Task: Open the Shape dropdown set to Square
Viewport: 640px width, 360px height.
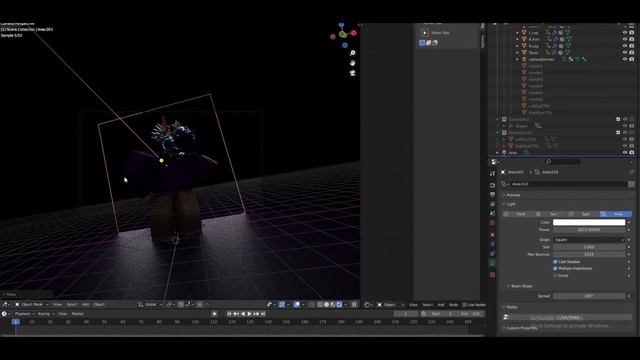Action: point(589,240)
